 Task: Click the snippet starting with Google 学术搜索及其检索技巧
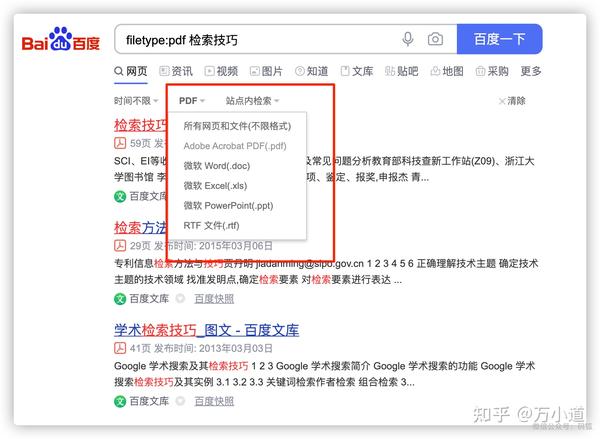coord(324,374)
